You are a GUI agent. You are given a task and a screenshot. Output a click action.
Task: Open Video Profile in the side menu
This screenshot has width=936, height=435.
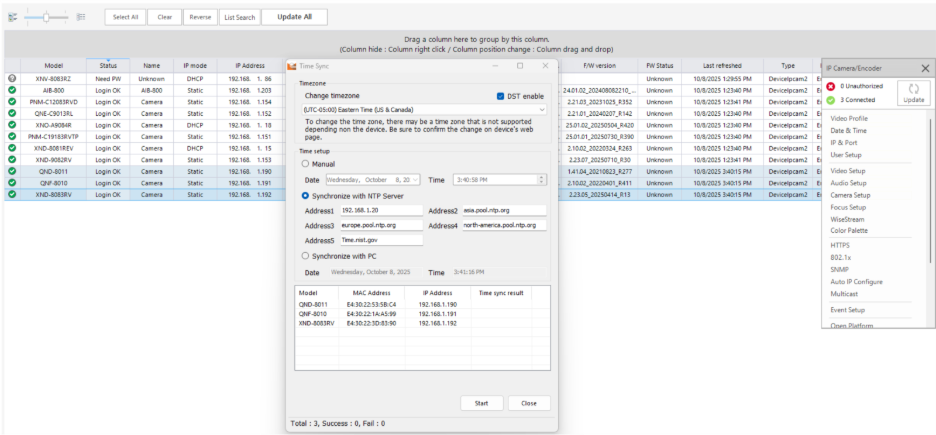(849, 119)
